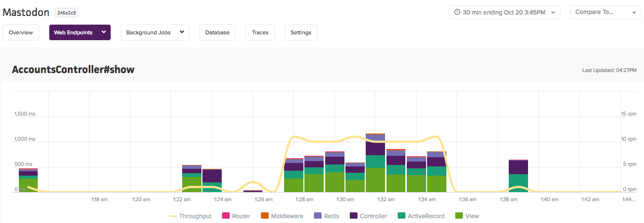Toggle the Router series in legend

click(236, 216)
